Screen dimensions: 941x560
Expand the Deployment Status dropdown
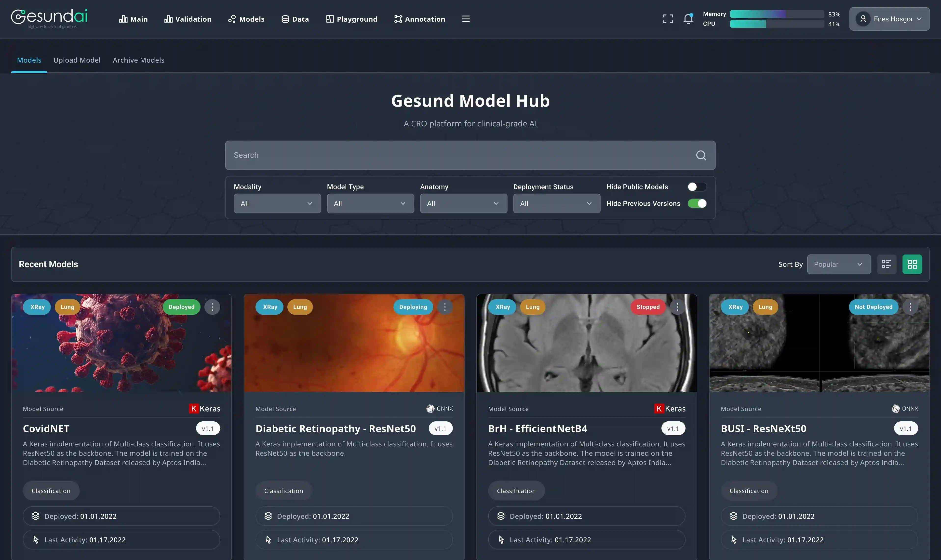[556, 203]
